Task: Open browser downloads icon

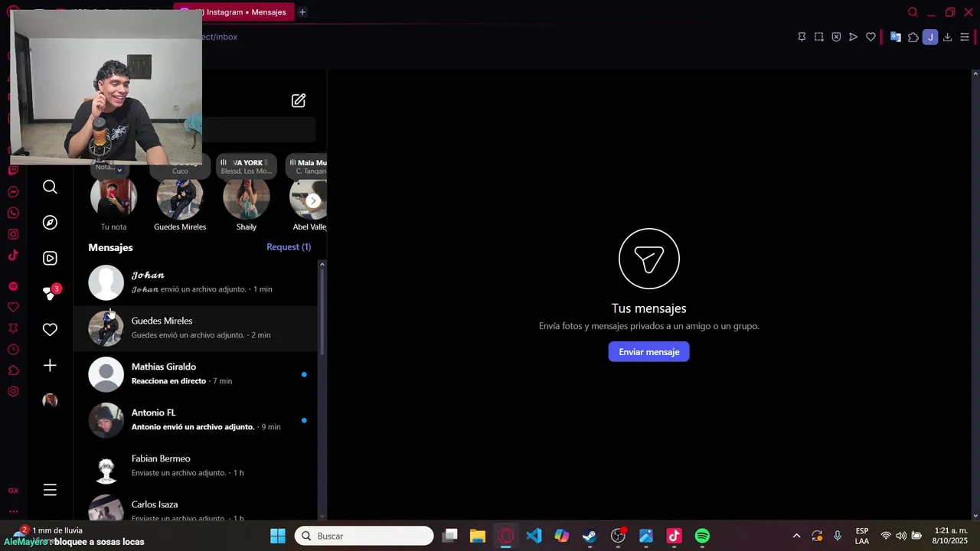Action: coord(947,37)
